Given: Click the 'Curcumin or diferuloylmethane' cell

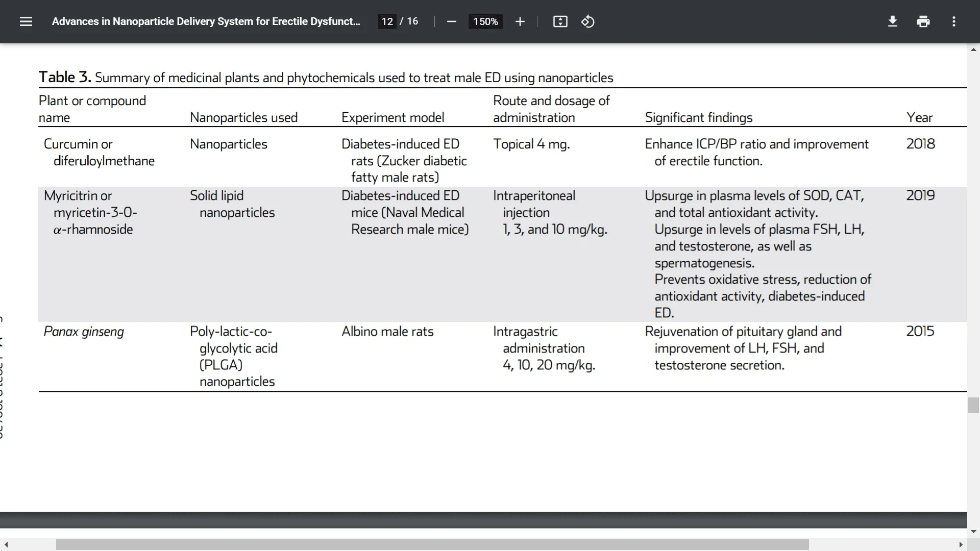Looking at the screenshot, I should click(99, 152).
